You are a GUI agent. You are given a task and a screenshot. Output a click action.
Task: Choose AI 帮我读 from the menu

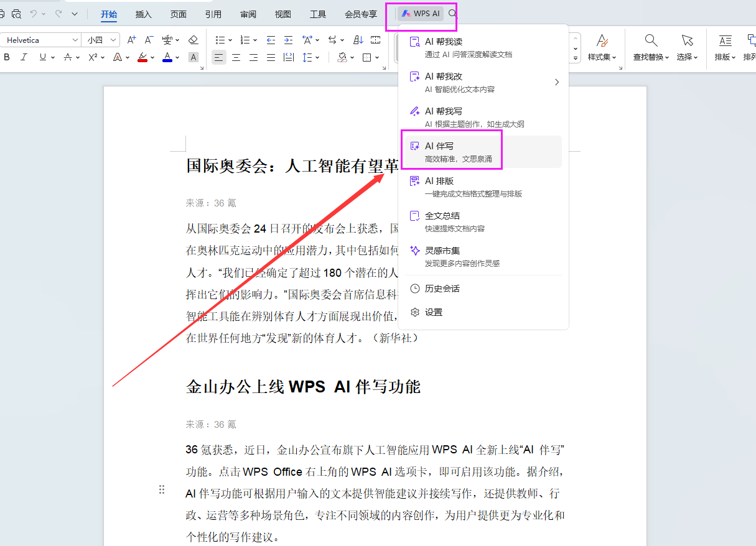point(483,47)
